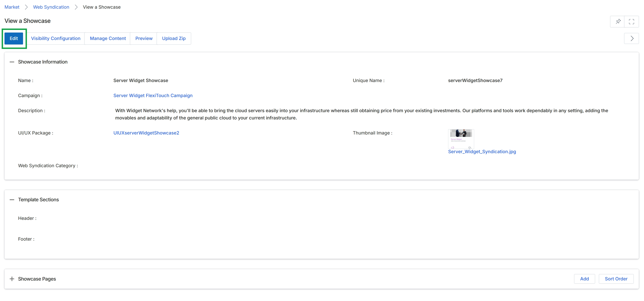Click the Campaign label
This screenshot has width=644, height=301.
(x=30, y=95)
